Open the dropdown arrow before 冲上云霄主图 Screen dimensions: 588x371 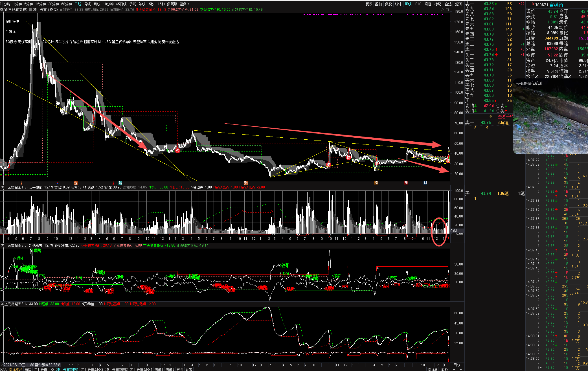pos(30,10)
